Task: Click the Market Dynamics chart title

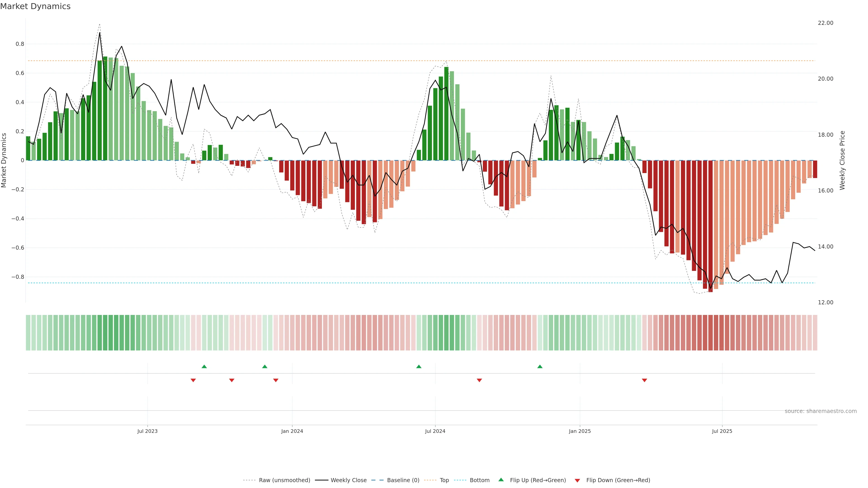Action: tap(35, 6)
